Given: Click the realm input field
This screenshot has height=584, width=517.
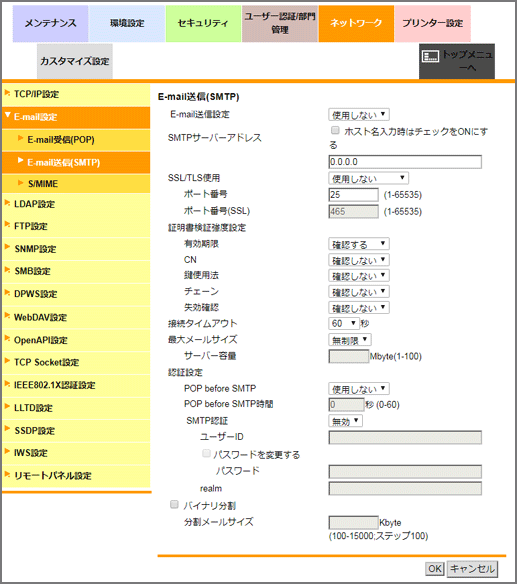Looking at the screenshot, I should 405,489.
